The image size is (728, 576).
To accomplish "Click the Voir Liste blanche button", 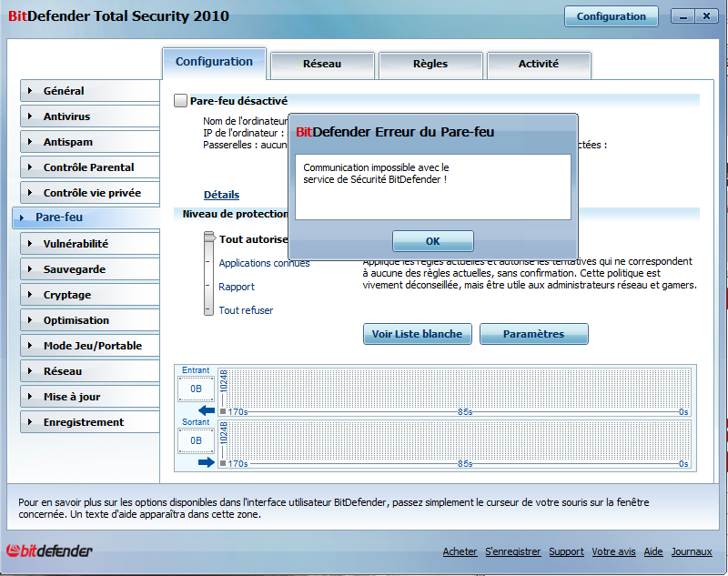I will click(x=418, y=334).
